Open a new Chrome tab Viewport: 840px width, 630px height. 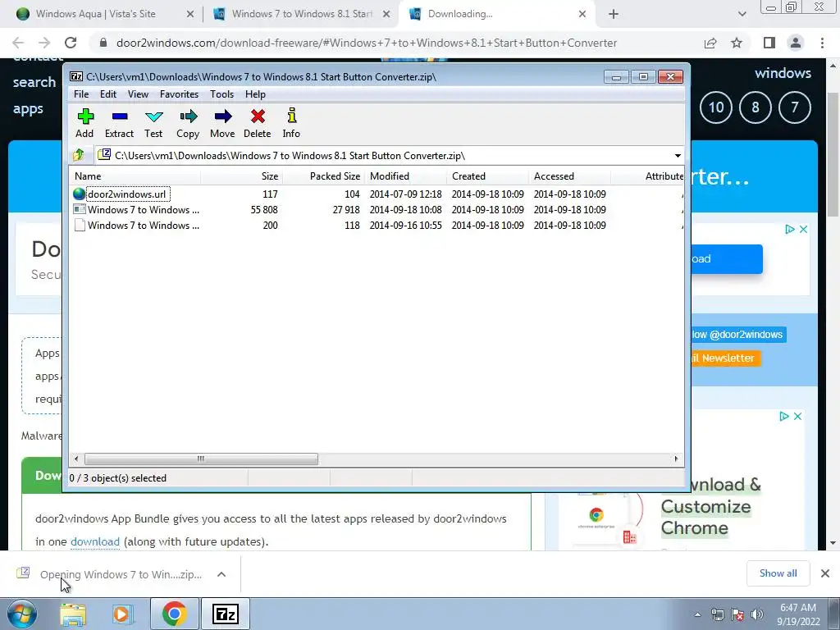pyautogui.click(x=614, y=15)
